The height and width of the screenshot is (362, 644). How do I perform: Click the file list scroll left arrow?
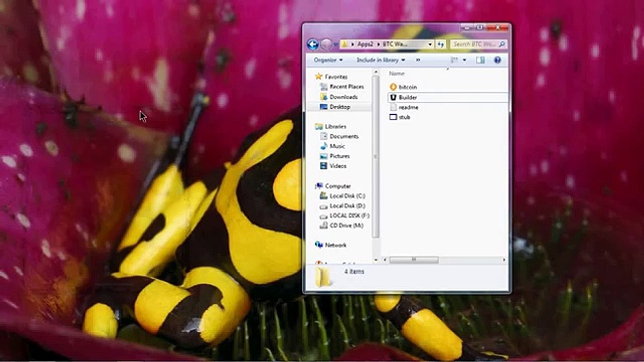385,260
